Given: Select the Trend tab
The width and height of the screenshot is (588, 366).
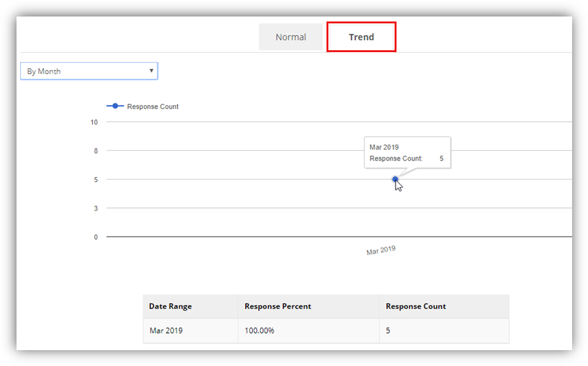Looking at the screenshot, I should 361,37.
